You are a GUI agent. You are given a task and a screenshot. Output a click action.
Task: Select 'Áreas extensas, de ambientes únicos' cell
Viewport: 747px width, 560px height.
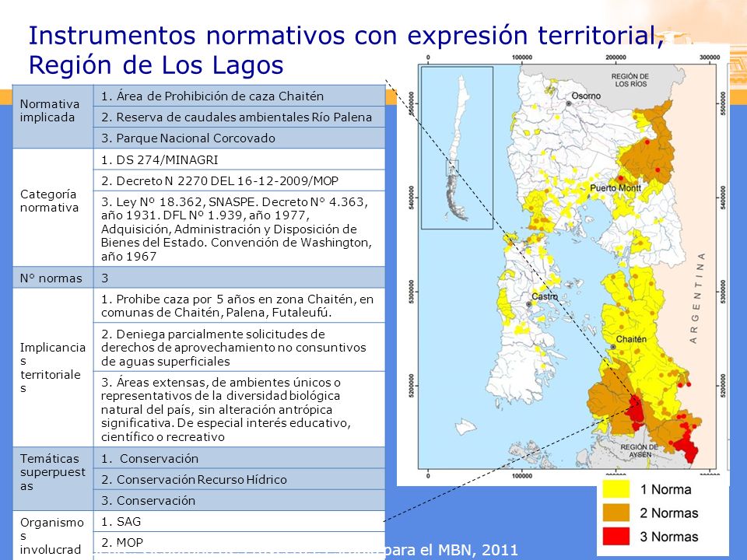pyautogui.click(x=239, y=409)
